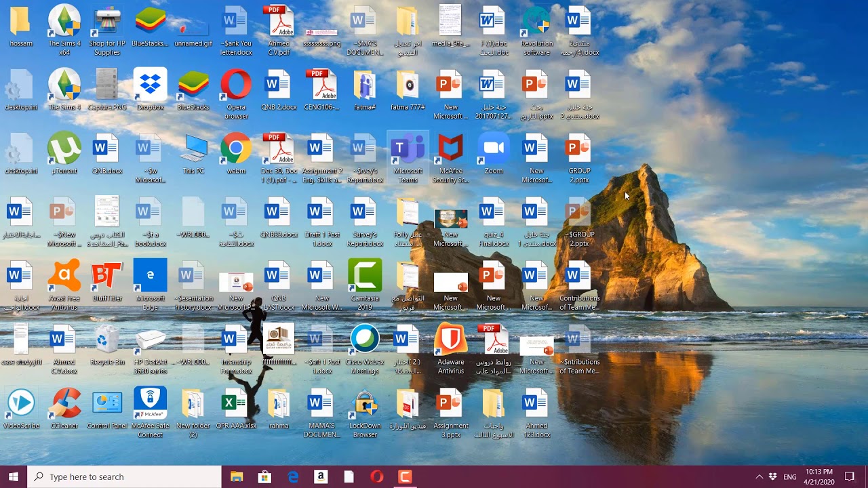Viewport: 868px width, 488px height.
Task: Select the Ahmed 123.docx document
Action: (x=536, y=413)
